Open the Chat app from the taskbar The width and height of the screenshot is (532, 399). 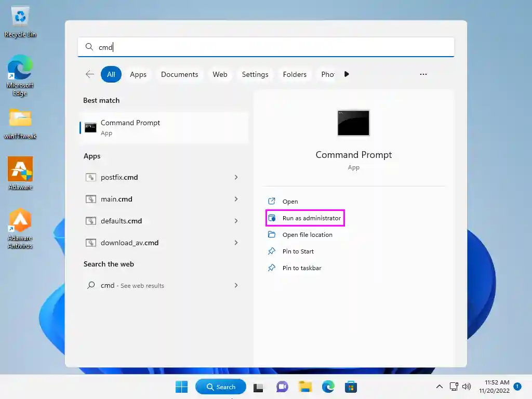pyautogui.click(x=282, y=387)
